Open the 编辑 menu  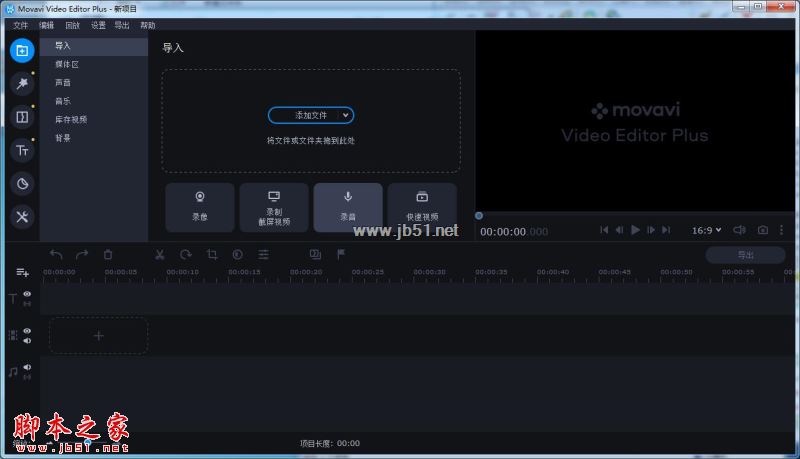click(46, 25)
